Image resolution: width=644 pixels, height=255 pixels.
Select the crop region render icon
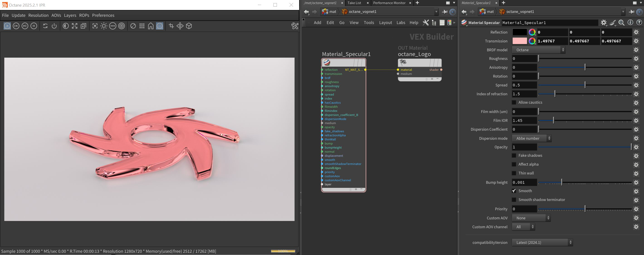point(171,26)
